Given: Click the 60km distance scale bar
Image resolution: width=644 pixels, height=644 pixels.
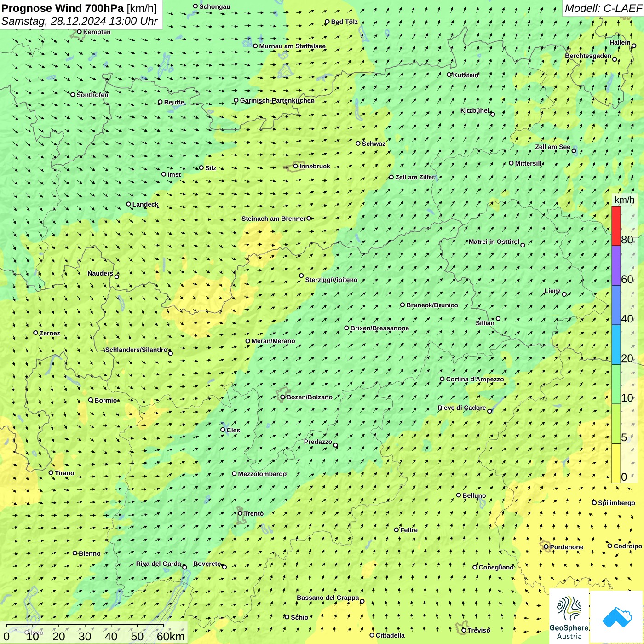Looking at the screenshot, I should tap(85, 626).
